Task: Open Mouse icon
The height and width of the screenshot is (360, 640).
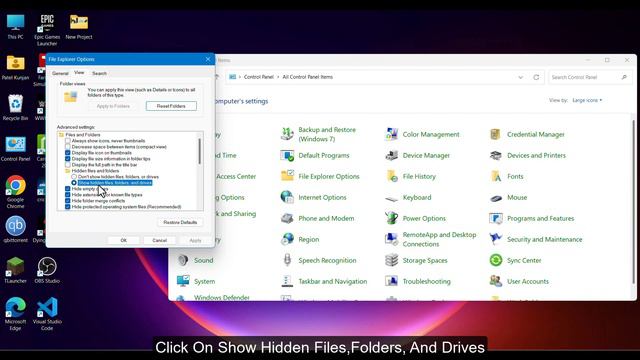Action: [x=496, y=198]
